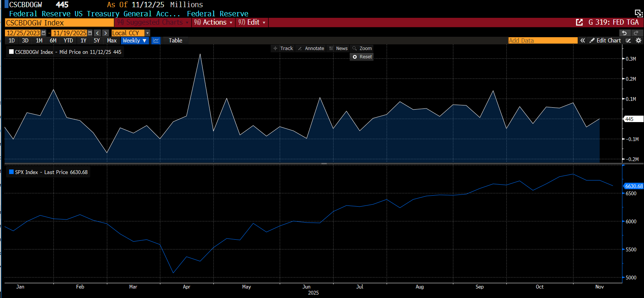Click the white CSCBDOGW legend color swatch
This screenshot has width=644, height=298.
pos(11,52)
